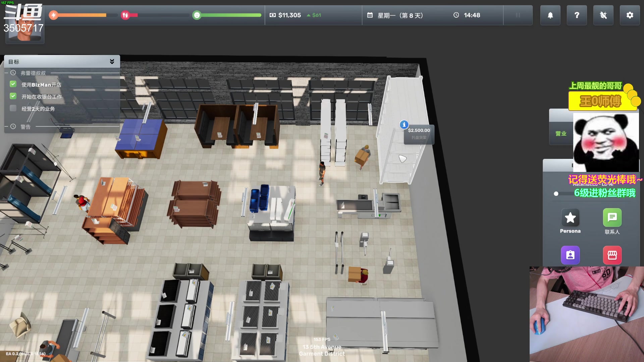Check the 经营2天的业务 objective box

coord(13,108)
